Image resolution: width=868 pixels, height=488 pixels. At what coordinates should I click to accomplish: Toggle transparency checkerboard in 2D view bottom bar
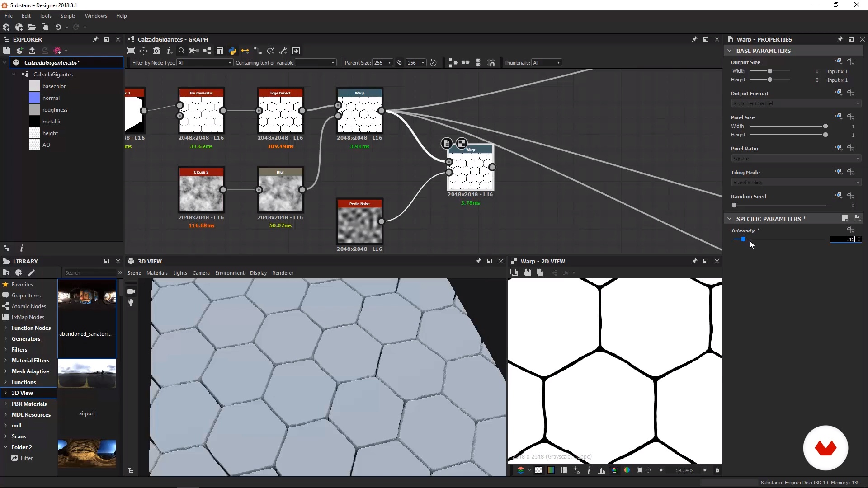pos(538,470)
